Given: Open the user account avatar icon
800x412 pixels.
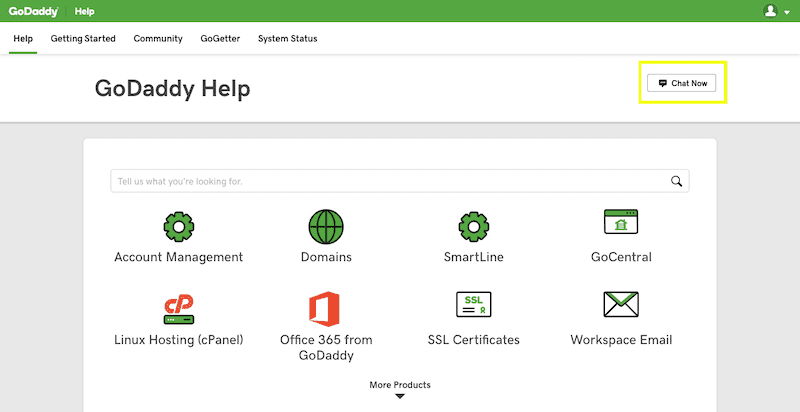Looking at the screenshot, I should [x=770, y=11].
